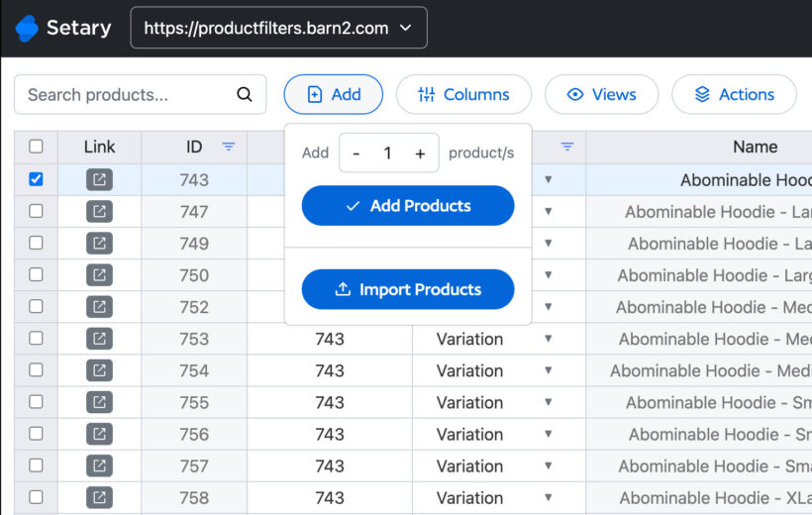The height and width of the screenshot is (515, 812).
Task: Open external link for product 758
Action: 99,497
